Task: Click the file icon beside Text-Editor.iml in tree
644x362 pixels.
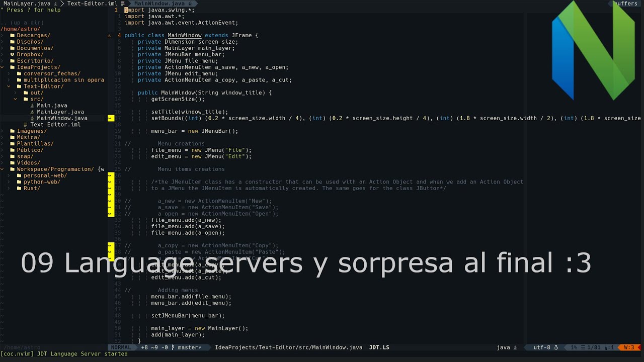Action: [26, 125]
